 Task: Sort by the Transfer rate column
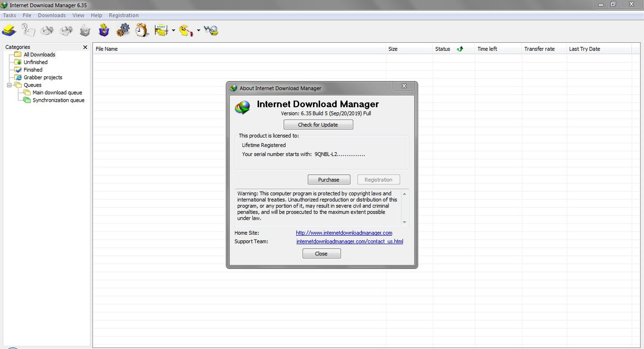click(x=544, y=49)
